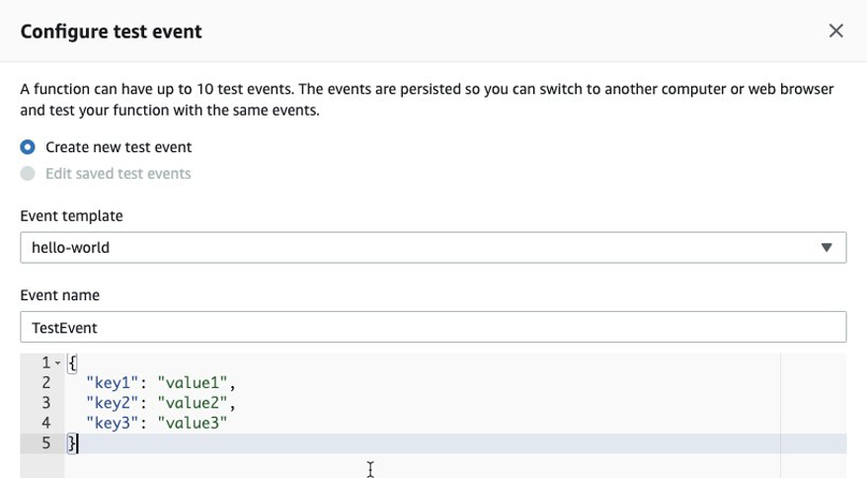Click the "value2" string in the JSON
The width and height of the screenshot is (868, 479).
[x=196, y=403]
